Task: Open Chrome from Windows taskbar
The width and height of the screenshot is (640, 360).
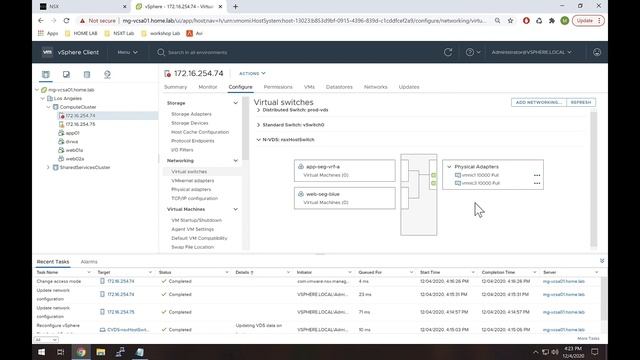Action: [81, 352]
